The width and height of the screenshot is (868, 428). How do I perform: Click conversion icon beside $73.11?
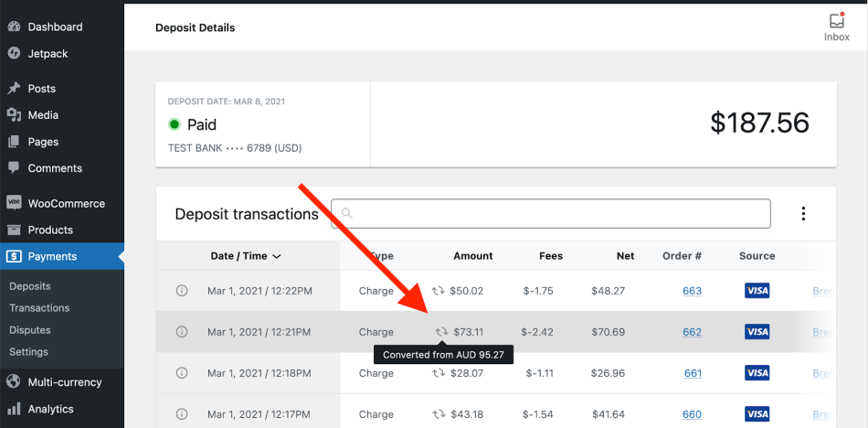tap(441, 332)
